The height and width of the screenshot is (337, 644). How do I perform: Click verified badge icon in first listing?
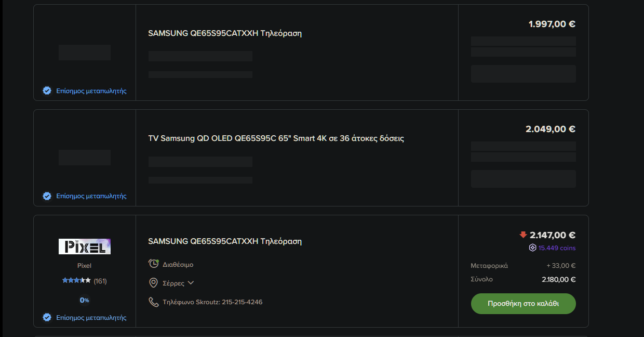[x=47, y=90]
